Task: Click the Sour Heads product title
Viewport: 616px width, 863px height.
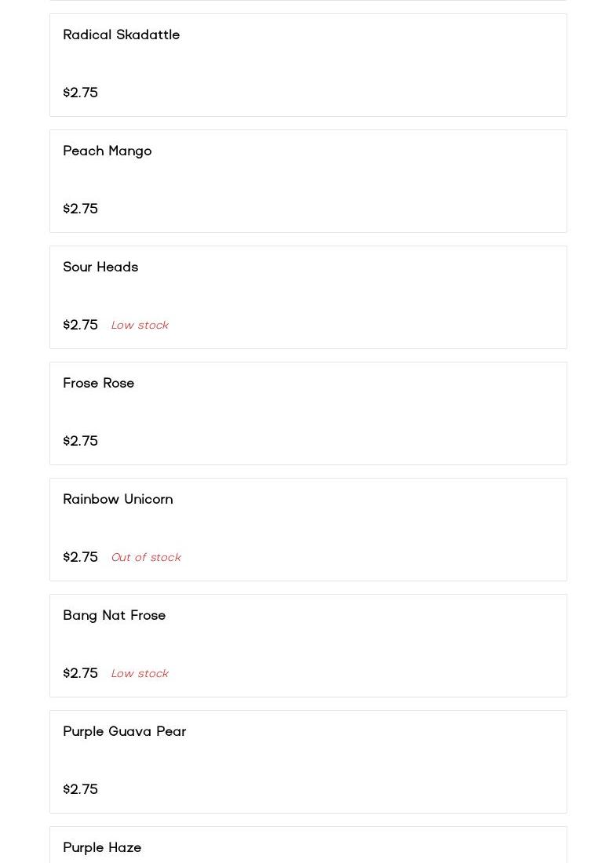Action: click(100, 268)
